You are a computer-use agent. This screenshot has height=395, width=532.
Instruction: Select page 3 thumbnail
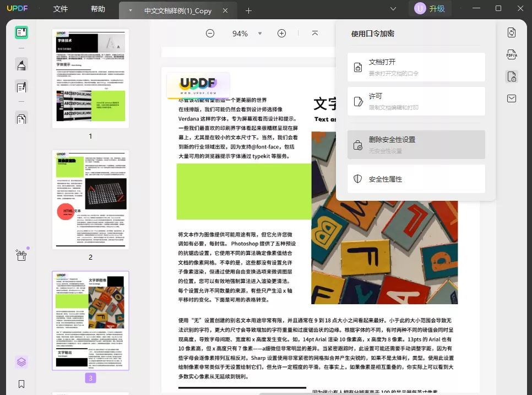[x=90, y=320]
